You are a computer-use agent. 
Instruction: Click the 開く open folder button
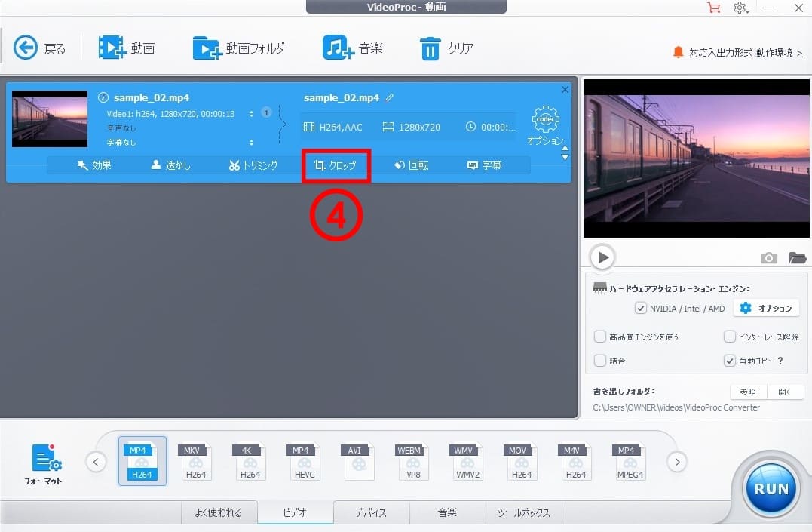pos(785,392)
